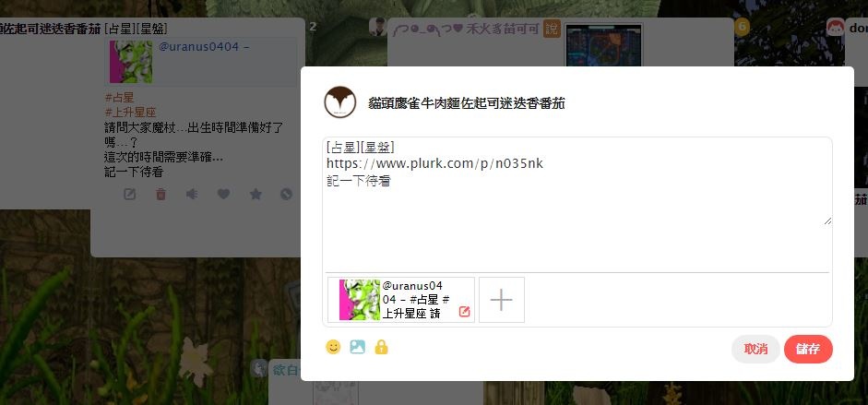Open the #上升星座 hashtag link
Screen dimensions: 868x405
pos(130,113)
